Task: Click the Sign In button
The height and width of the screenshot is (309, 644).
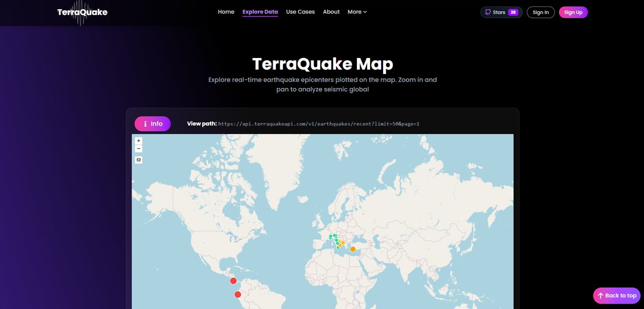Action: (x=540, y=12)
